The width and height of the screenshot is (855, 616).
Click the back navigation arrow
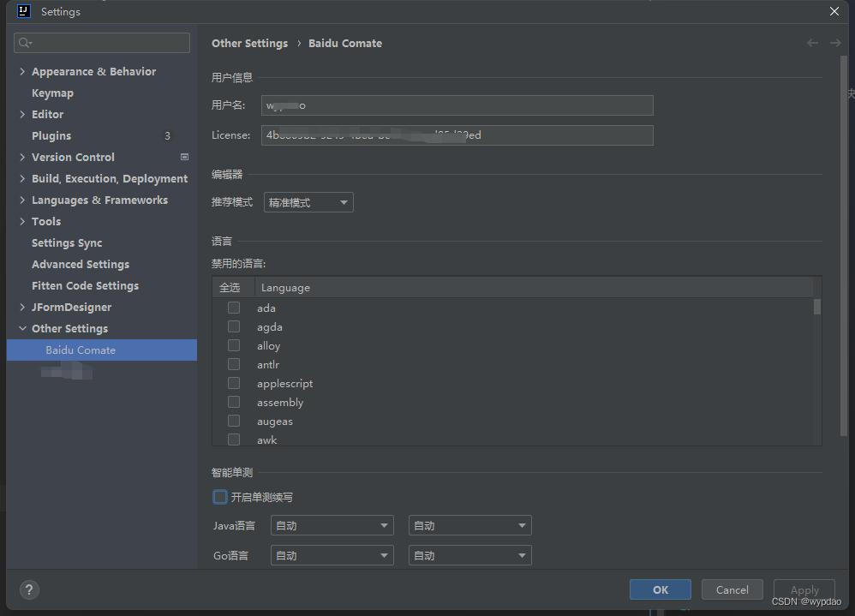(812, 43)
